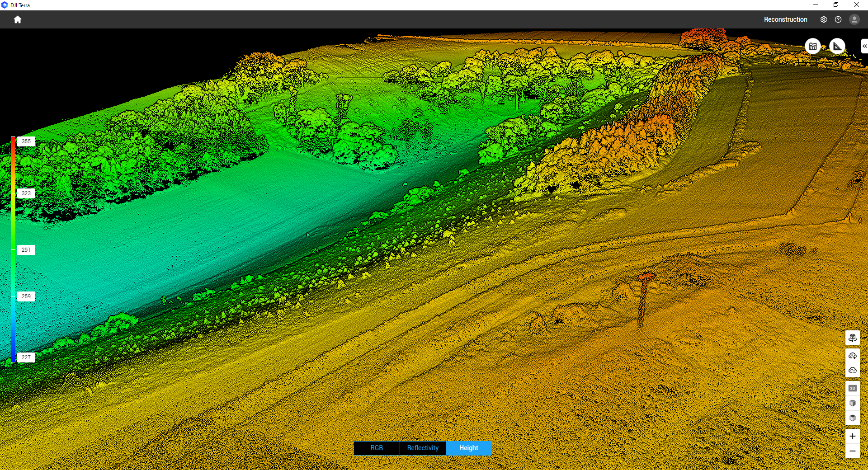Select the Height display mode
868x470 pixels.
(x=468, y=448)
